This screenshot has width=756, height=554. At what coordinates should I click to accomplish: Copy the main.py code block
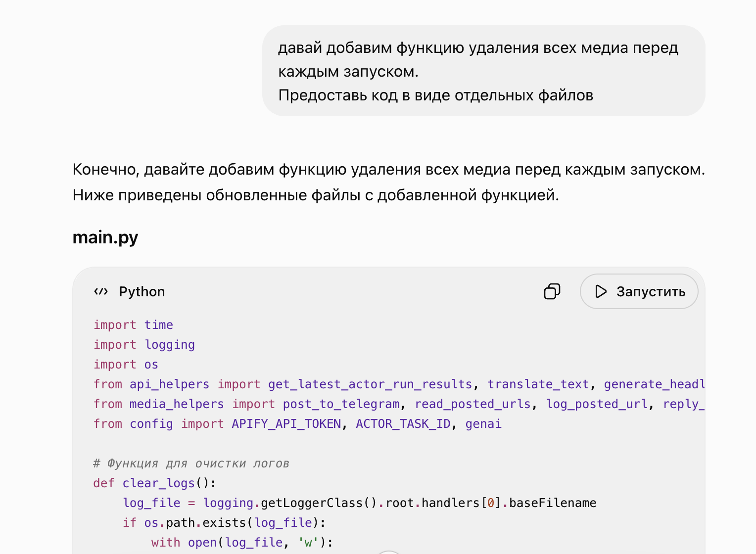(x=552, y=291)
